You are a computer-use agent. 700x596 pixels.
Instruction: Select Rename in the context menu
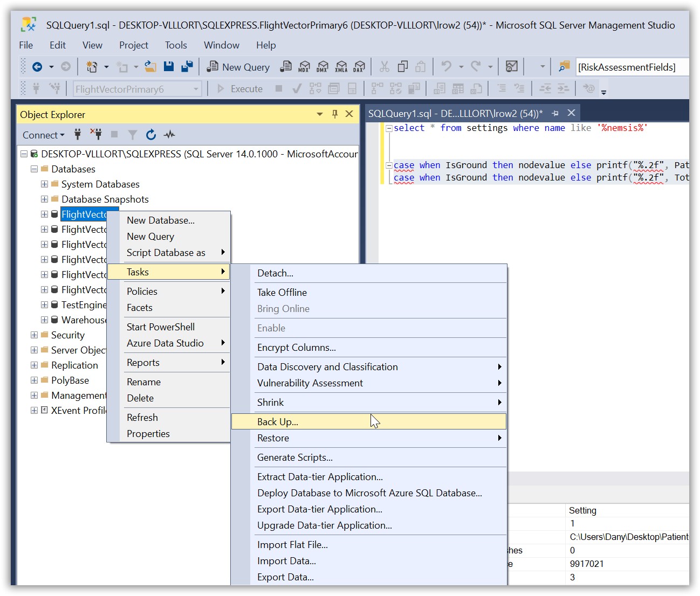pos(169,382)
